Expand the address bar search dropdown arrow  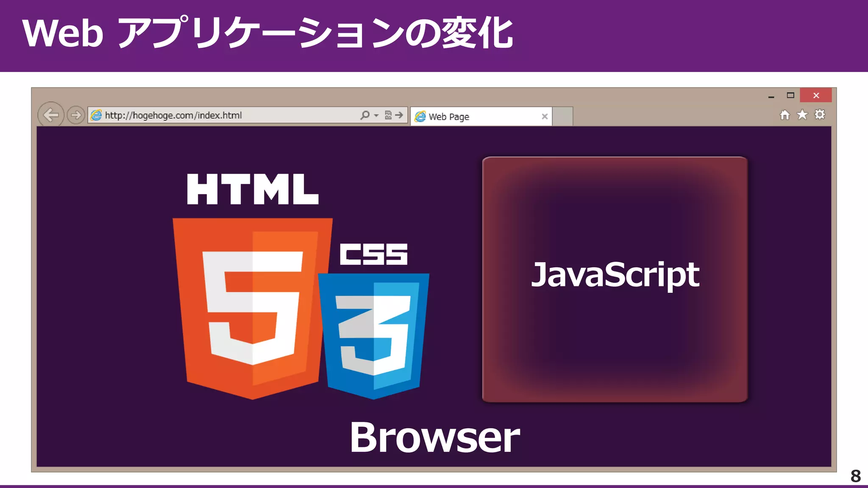click(x=376, y=115)
